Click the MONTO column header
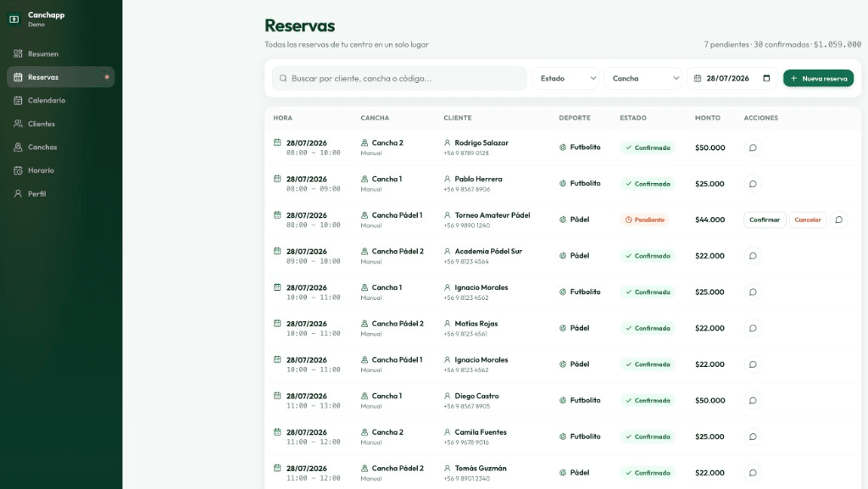 pyautogui.click(x=708, y=118)
